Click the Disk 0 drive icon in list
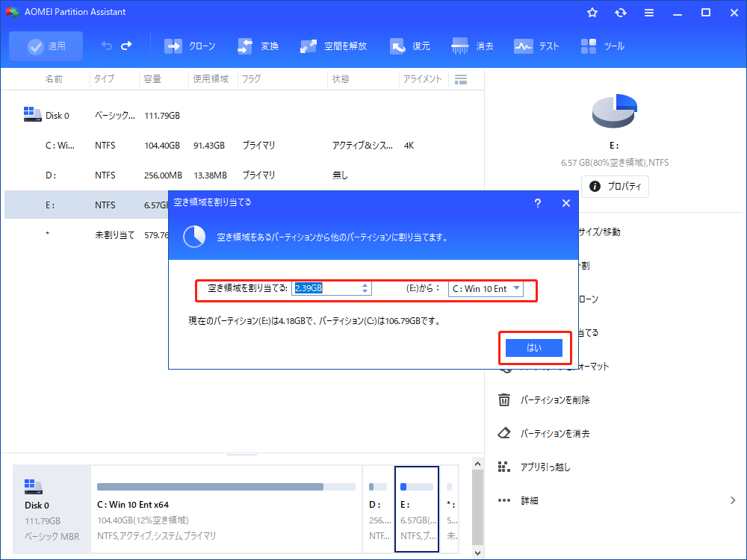 click(x=32, y=114)
